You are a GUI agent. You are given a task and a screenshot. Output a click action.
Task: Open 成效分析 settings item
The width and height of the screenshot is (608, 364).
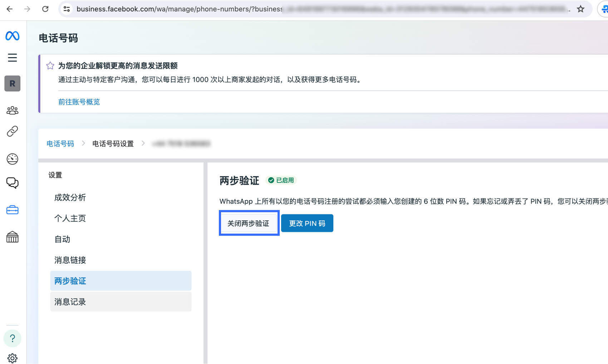point(121,198)
